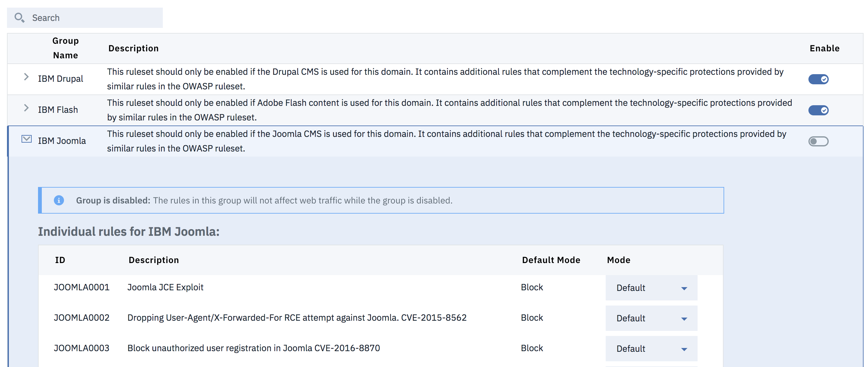Click the expand chevron beside IBM Drupal

click(x=26, y=77)
